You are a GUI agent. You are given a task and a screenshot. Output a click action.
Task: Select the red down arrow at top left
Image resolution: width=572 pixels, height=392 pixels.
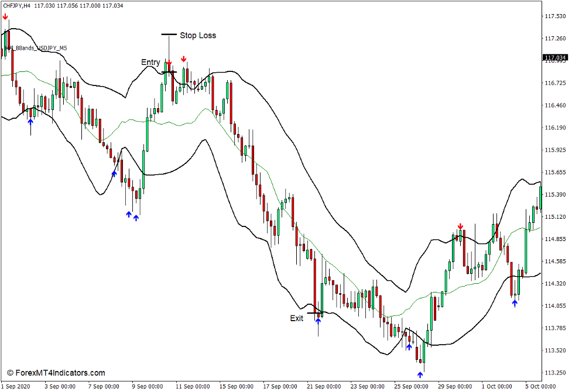pyautogui.click(x=5, y=18)
